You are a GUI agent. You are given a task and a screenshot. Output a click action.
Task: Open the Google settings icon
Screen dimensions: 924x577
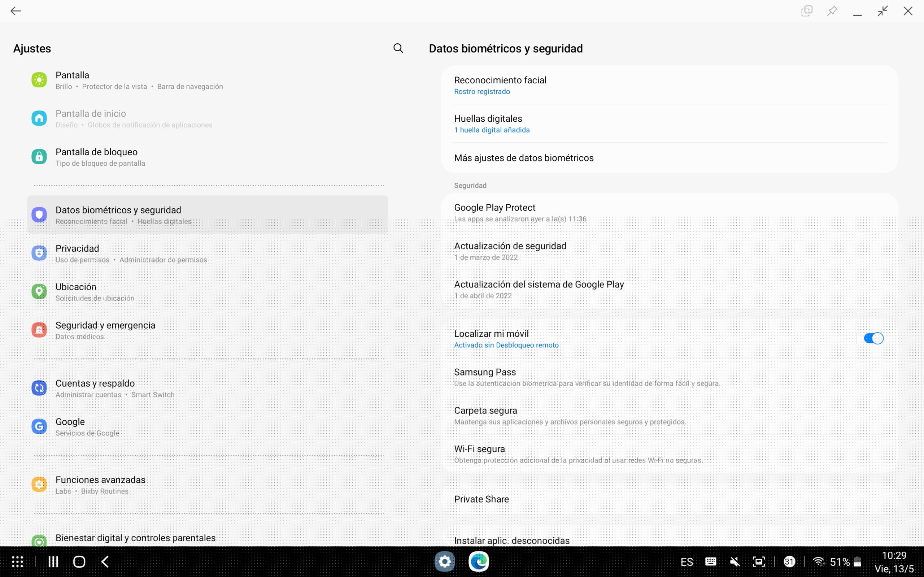(39, 426)
